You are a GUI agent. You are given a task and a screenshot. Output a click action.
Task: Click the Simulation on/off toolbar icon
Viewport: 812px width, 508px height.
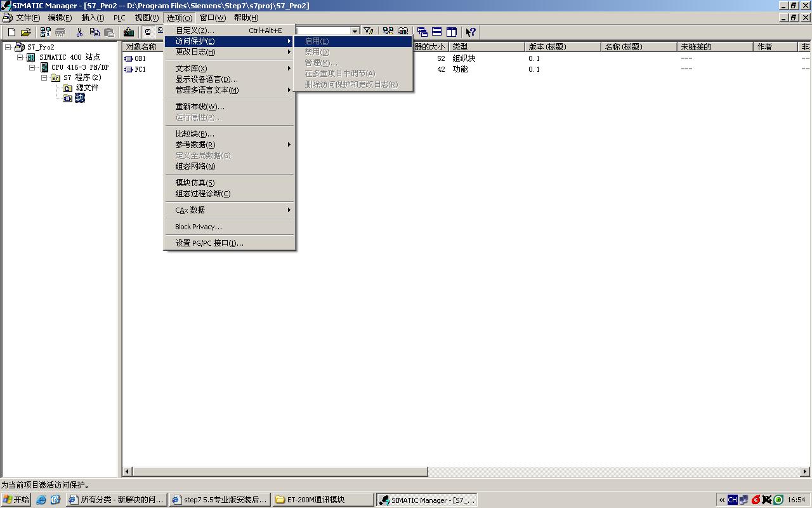coord(403,32)
